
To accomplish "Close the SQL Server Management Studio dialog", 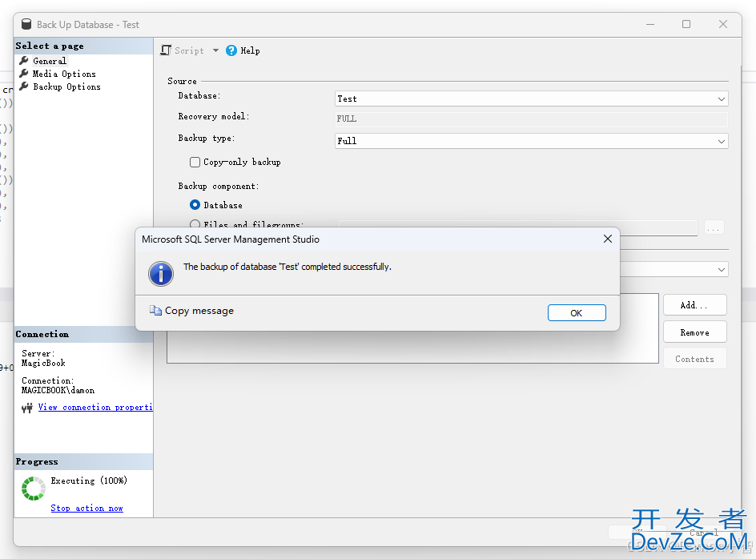I will coord(608,239).
